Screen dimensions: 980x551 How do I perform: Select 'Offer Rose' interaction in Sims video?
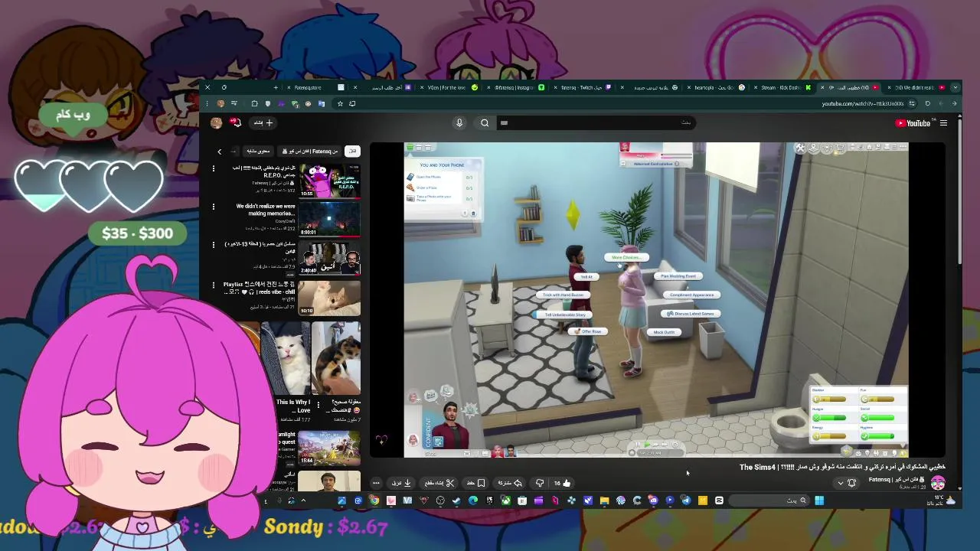tap(588, 331)
